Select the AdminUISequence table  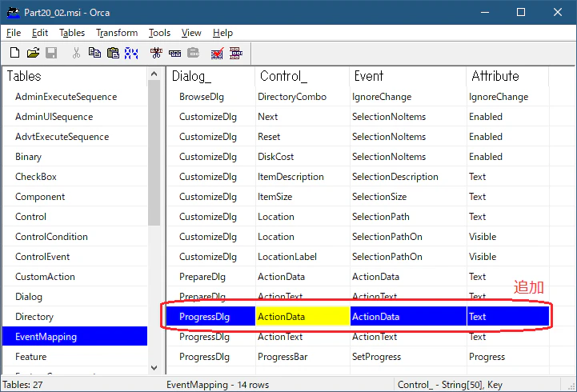pyautogui.click(x=75, y=117)
